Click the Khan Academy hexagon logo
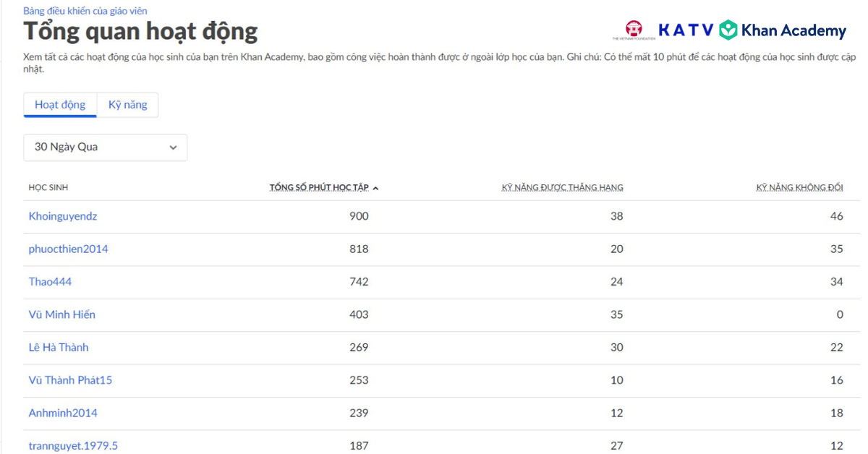Screen dimensions: 868x454 coord(728,30)
